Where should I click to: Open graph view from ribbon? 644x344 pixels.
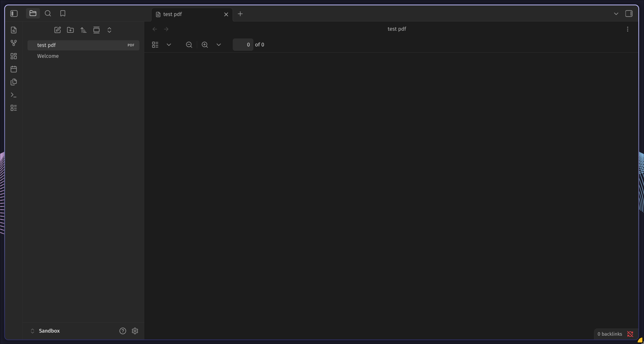(14, 43)
